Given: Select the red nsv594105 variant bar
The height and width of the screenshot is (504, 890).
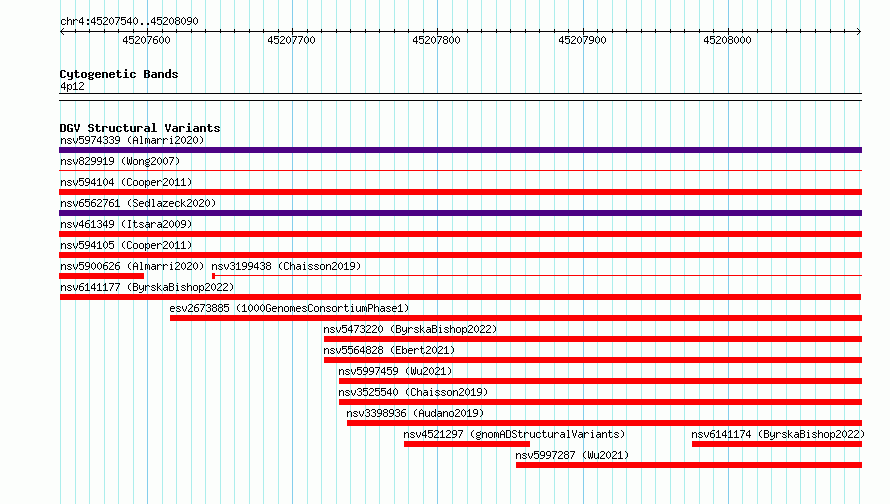Looking at the screenshot, I should 460,255.
